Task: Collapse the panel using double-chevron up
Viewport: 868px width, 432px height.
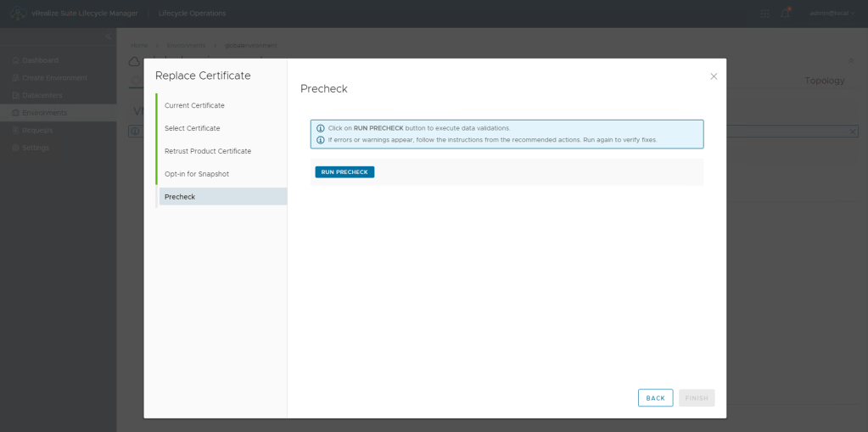Action: (x=851, y=61)
